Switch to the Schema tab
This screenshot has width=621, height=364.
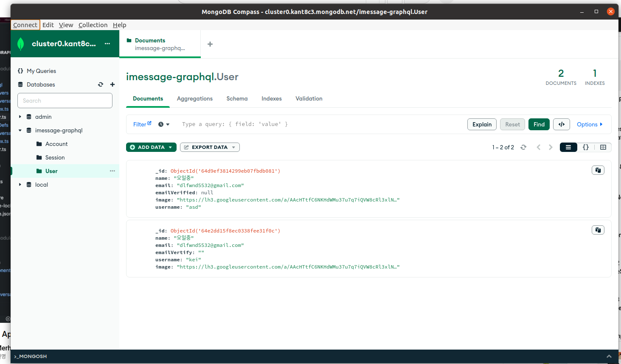(x=237, y=98)
